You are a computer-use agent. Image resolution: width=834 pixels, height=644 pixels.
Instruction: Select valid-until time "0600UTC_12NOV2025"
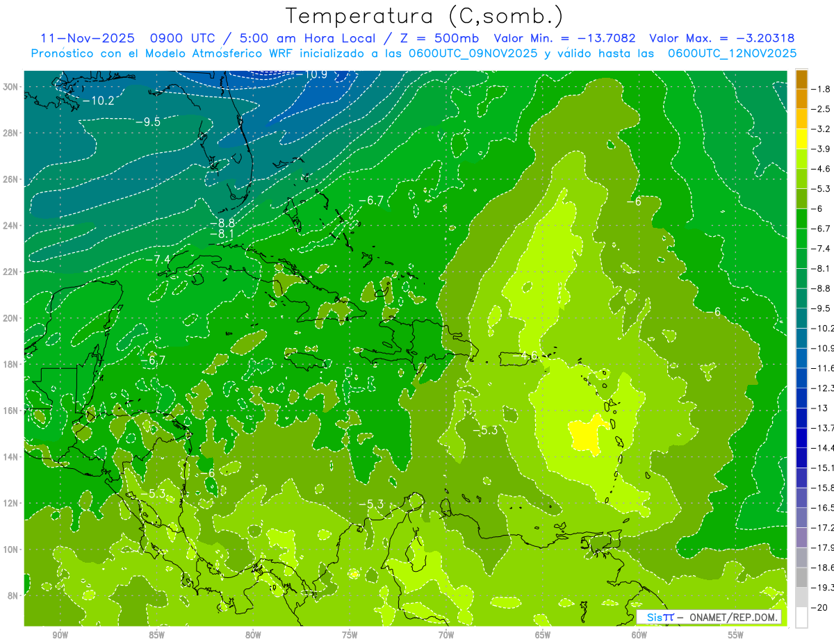pyautogui.click(x=732, y=53)
